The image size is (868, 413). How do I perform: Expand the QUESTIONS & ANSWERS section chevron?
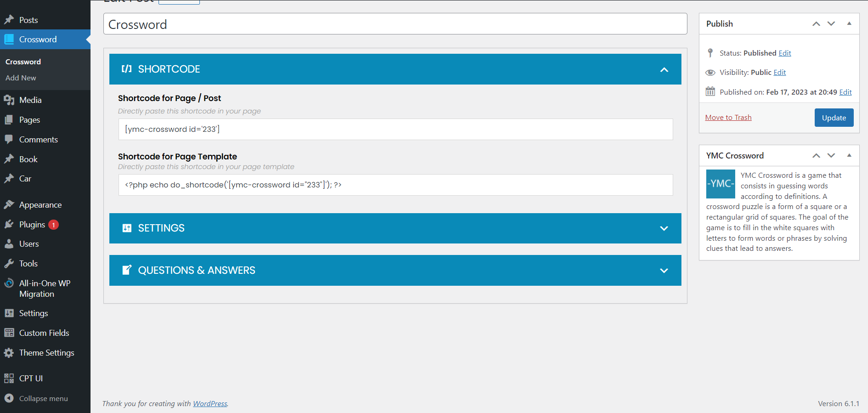click(664, 271)
